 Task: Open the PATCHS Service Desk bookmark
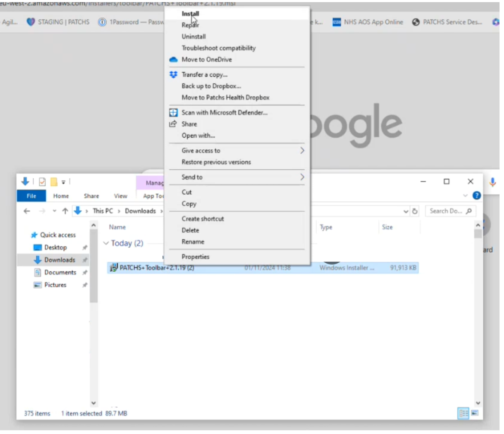click(x=447, y=22)
